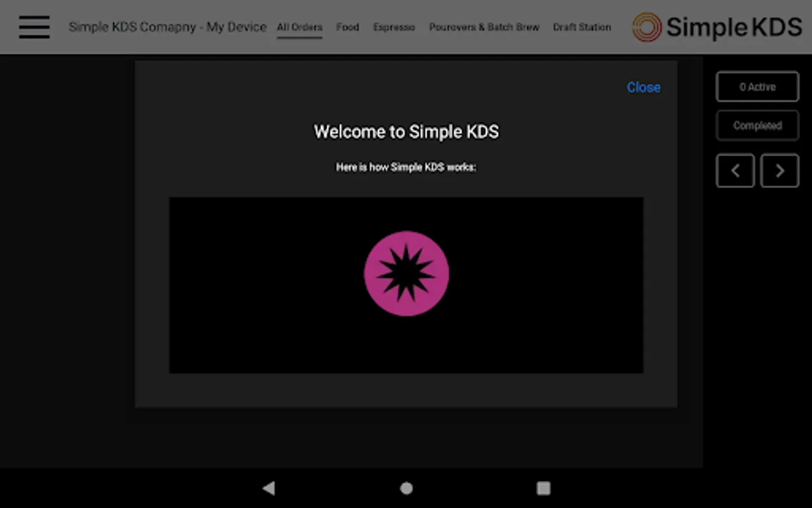Viewport: 812px width, 508px height.
Task: Go to the previous page arrow
Action: click(x=735, y=170)
